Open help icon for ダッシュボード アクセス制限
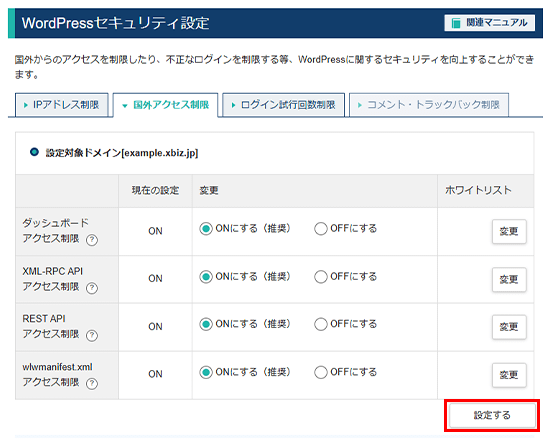This screenshot has width=550, height=440. pos(92,240)
